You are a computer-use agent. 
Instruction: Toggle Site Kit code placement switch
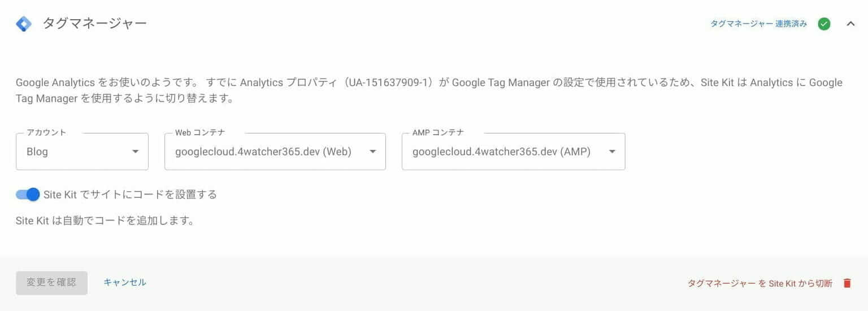click(28, 195)
